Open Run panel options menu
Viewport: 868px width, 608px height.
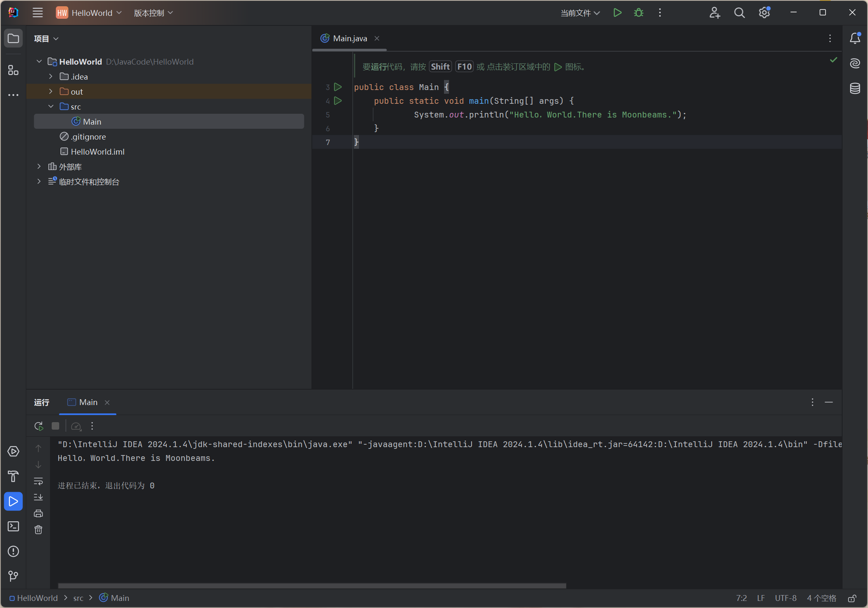813,402
